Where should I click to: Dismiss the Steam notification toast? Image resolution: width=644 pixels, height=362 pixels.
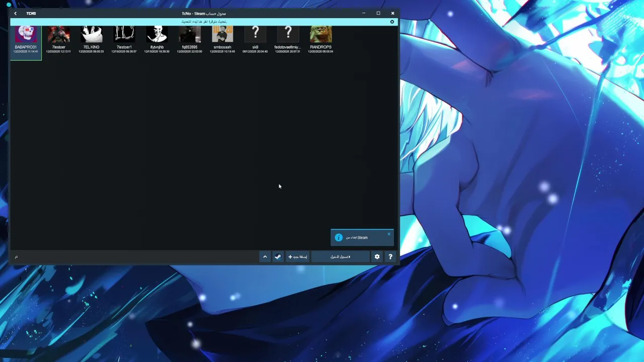pyautogui.click(x=389, y=234)
